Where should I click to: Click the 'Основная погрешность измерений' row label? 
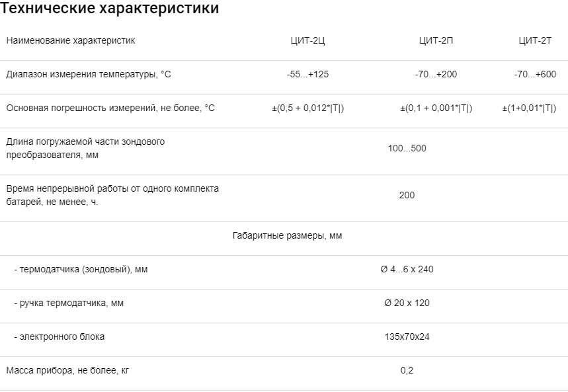tap(110, 108)
